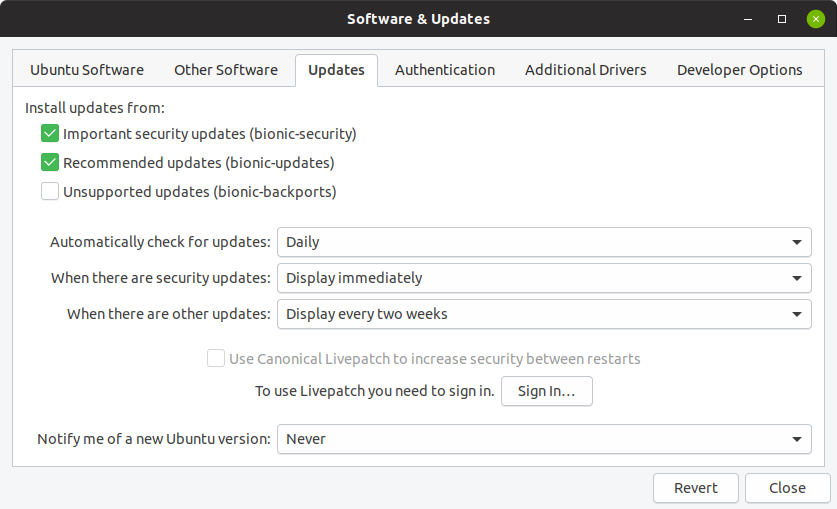Select the Updates tab
The height and width of the screenshot is (509, 837).
[336, 70]
